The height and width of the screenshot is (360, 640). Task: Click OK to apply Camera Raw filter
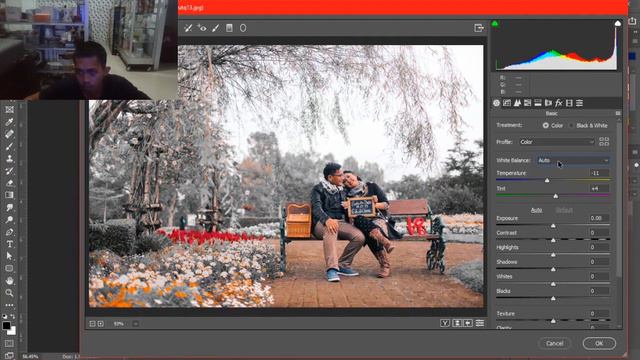[x=599, y=343]
